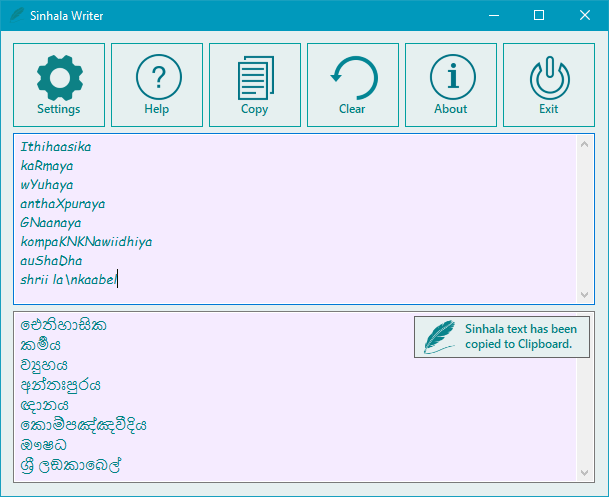The height and width of the screenshot is (497, 609).
Task: Click the 'kompaKNKNawiidhiya' line
Action: coord(86,242)
